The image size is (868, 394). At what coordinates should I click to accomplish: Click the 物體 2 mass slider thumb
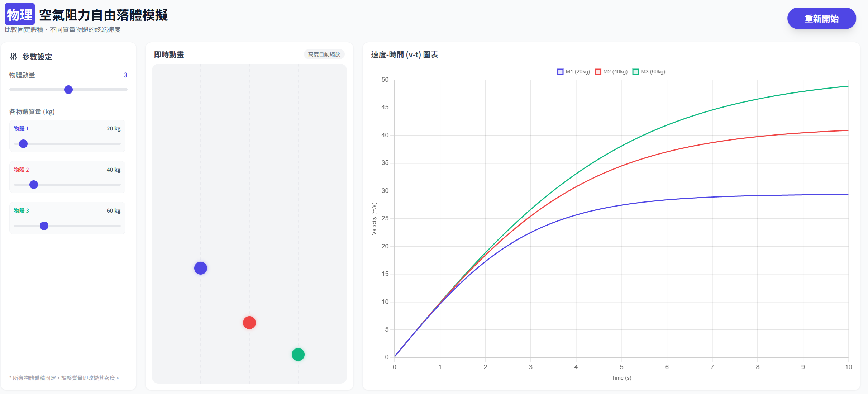coord(34,185)
